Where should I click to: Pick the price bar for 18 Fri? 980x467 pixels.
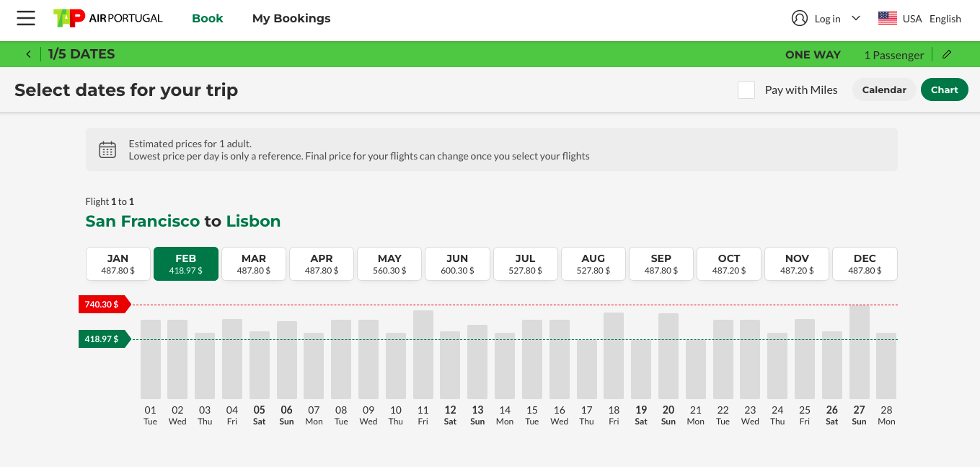pos(614,356)
